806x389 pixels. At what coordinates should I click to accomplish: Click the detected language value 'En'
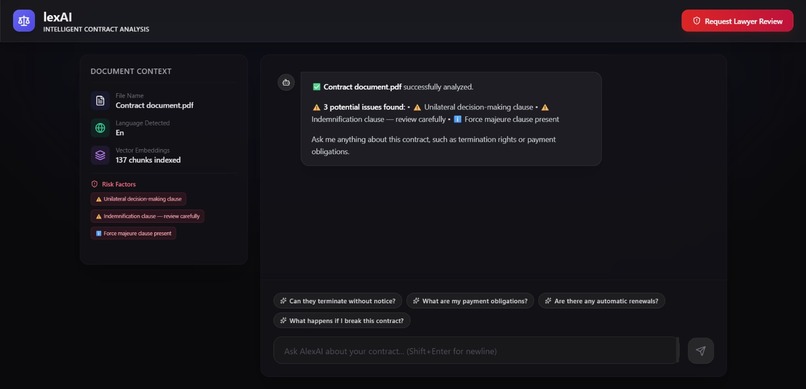pos(120,133)
